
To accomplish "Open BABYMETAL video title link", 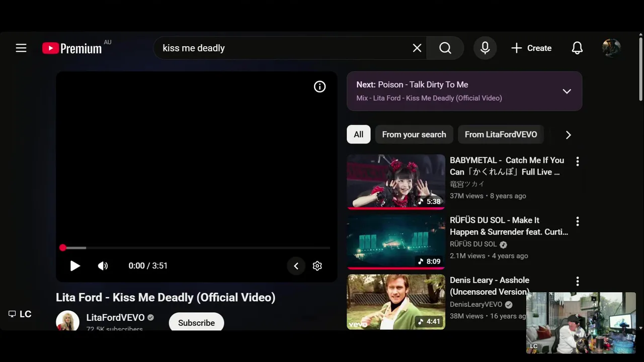I will click(x=507, y=166).
